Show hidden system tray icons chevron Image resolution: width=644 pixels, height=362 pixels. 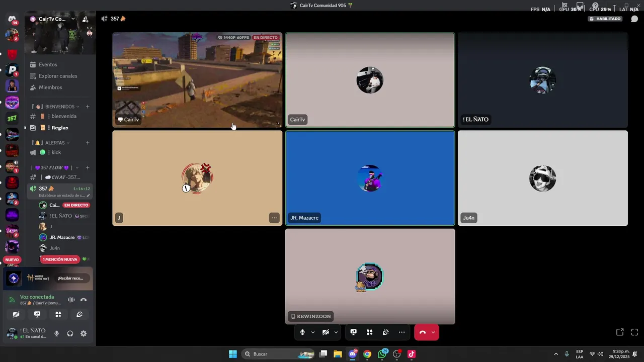coord(556,354)
